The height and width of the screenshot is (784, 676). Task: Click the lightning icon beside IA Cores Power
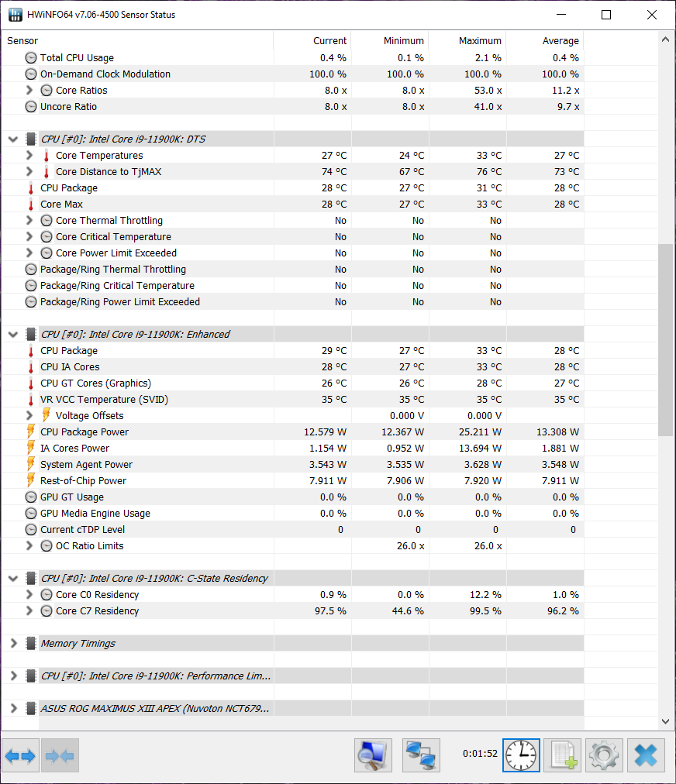(30, 448)
